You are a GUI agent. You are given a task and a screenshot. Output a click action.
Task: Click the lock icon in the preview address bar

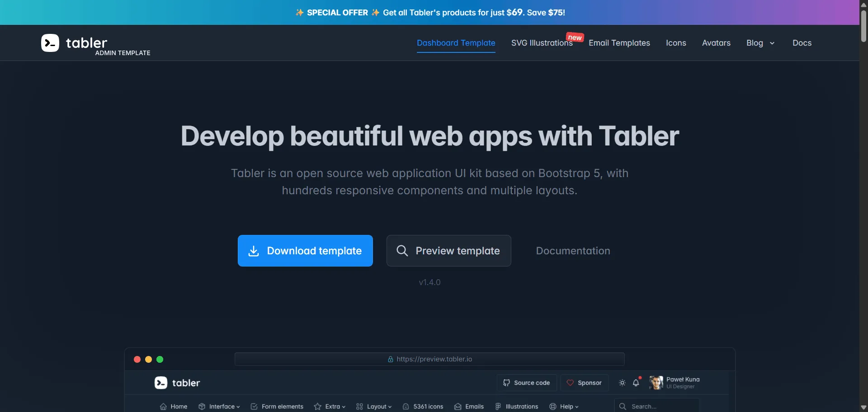[391, 359]
